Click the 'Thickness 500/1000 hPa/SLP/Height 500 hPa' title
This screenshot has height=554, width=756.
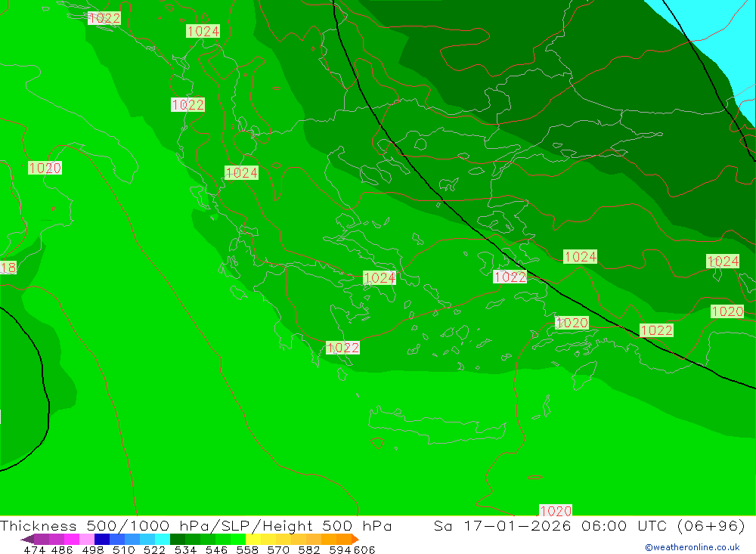coord(196,525)
